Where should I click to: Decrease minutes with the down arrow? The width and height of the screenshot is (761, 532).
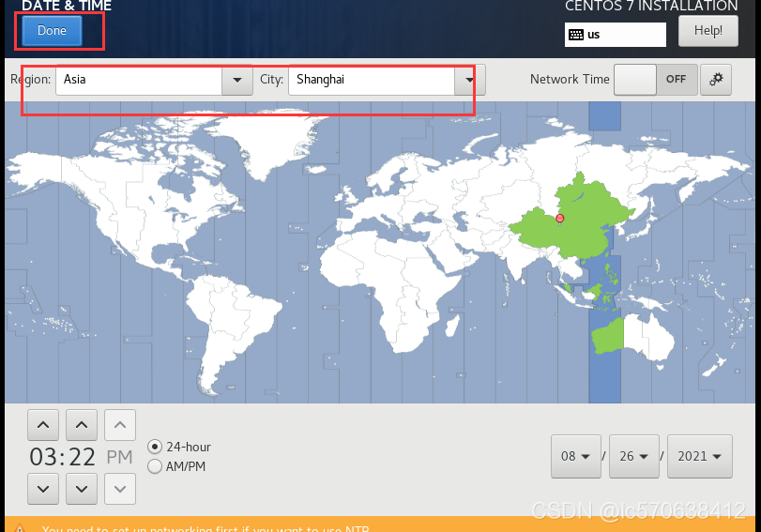click(82, 489)
